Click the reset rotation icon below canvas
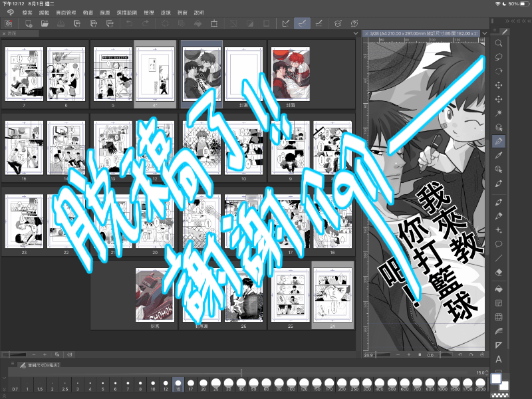This screenshot has width=532, height=399. point(481,354)
